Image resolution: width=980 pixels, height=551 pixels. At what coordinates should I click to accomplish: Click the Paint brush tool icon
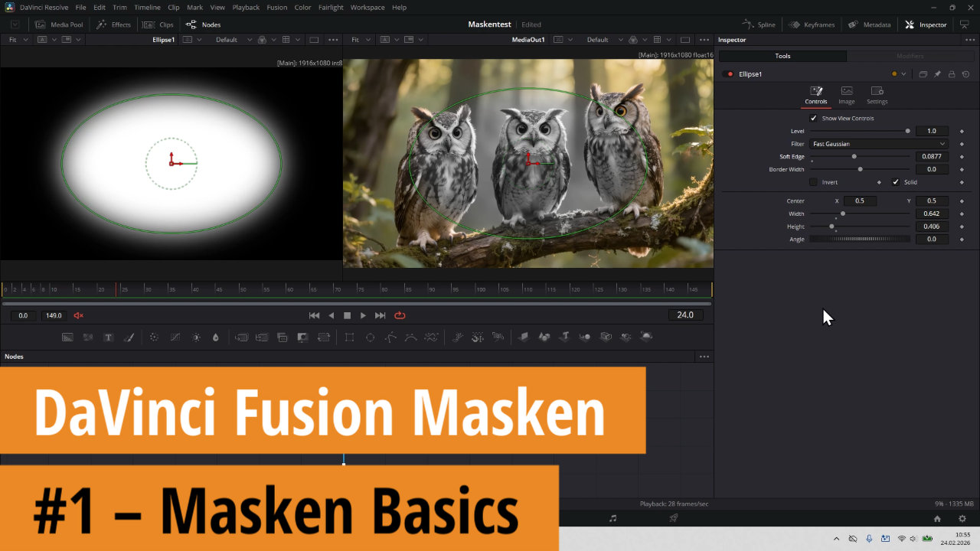click(129, 337)
